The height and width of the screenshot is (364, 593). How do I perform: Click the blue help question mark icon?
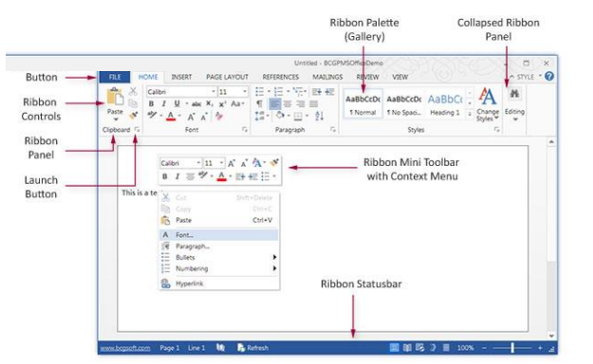coord(549,77)
